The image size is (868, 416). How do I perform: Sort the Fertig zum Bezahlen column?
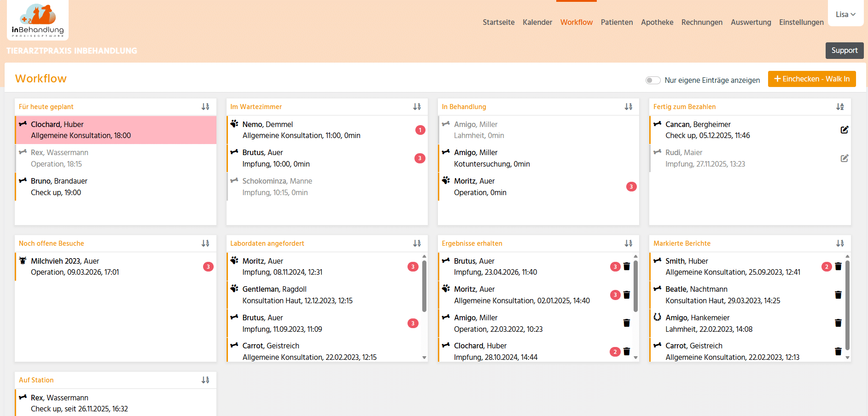click(840, 107)
